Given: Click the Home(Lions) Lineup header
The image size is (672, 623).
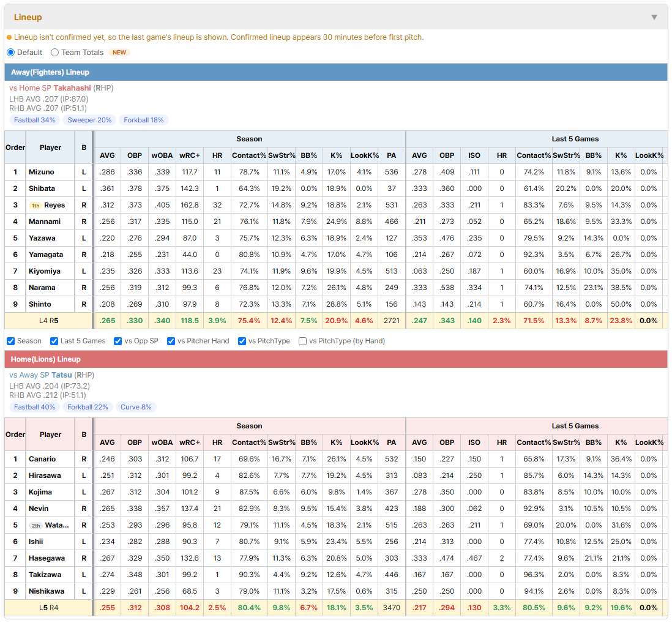Looking at the screenshot, I should pos(336,359).
